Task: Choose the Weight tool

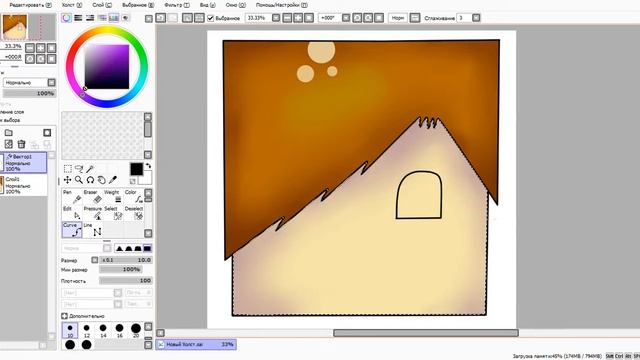Action: (x=113, y=196)
